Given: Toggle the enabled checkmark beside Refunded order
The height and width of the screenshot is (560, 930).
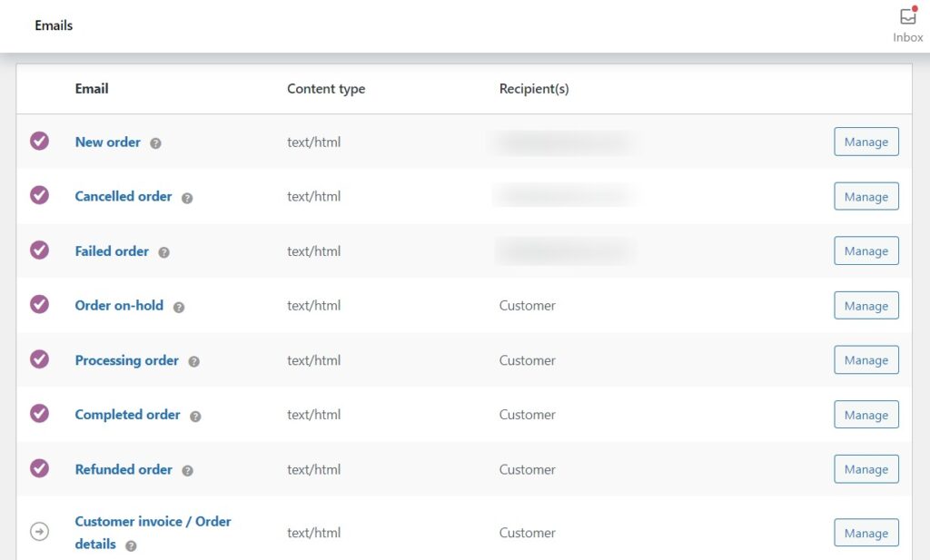Looking at the screenshot, I should 39,469.
